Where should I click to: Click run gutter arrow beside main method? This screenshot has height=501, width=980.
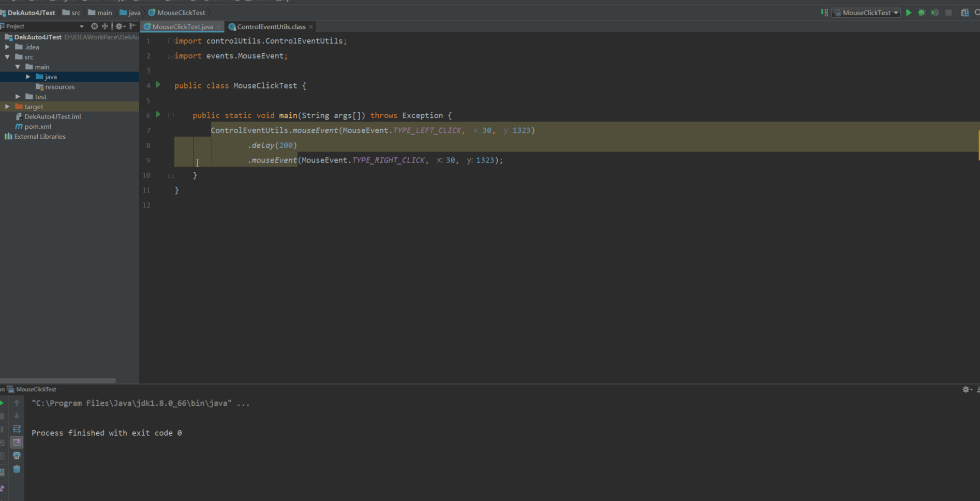point(158,114)
